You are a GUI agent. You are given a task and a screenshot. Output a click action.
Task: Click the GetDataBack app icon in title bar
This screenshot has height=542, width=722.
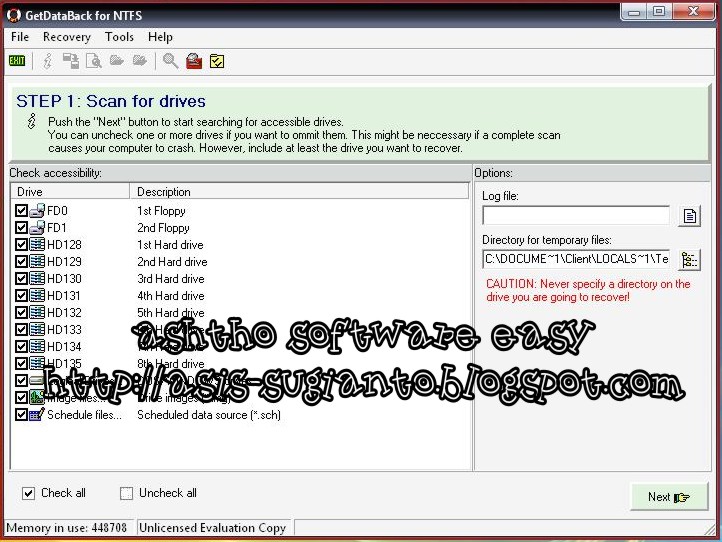[x=14, y=15]
